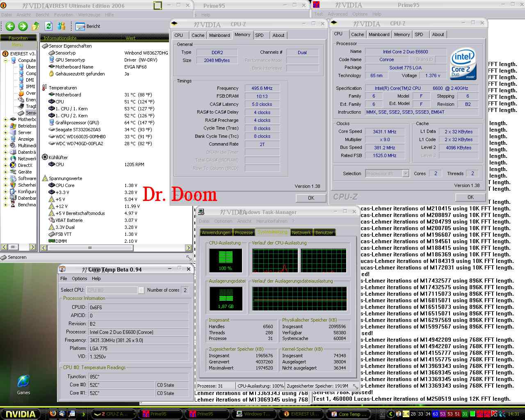The height and width of the screenshot is (420, 525).
Task: Select the IPMI tree item
Action: coord(31,87)
